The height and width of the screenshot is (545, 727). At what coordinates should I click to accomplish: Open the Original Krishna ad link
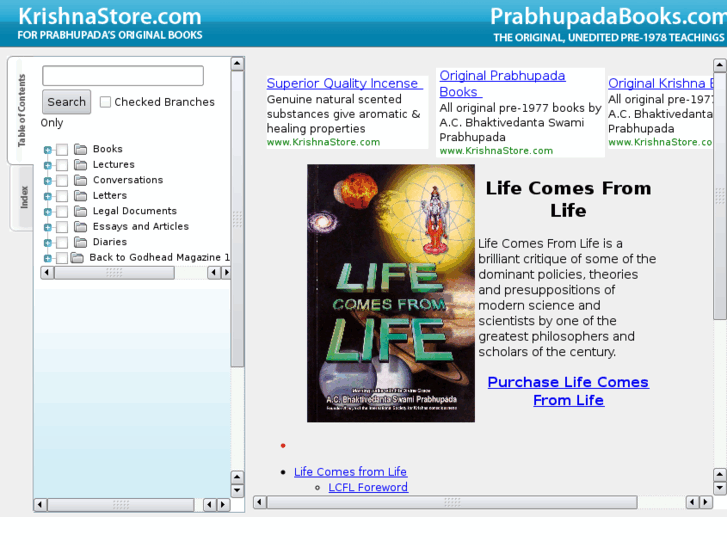[x=661, y=83]
